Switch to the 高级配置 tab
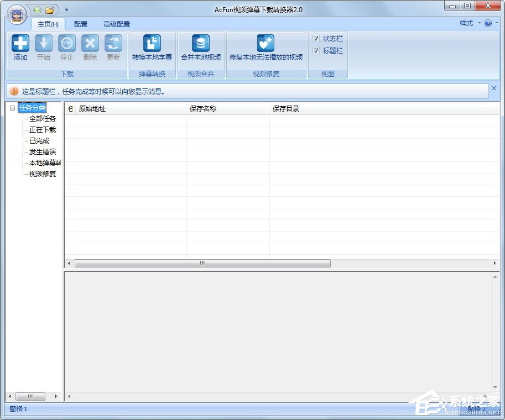 pyautogui.click(x=117, y=24)
